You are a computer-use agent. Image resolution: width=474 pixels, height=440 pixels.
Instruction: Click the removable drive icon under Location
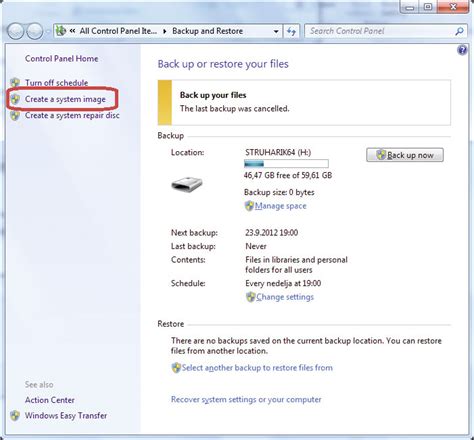point(187,184)
